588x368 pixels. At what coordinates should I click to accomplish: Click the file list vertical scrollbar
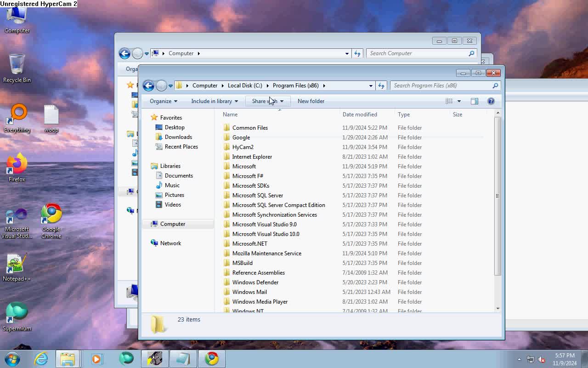click(498, 196)
